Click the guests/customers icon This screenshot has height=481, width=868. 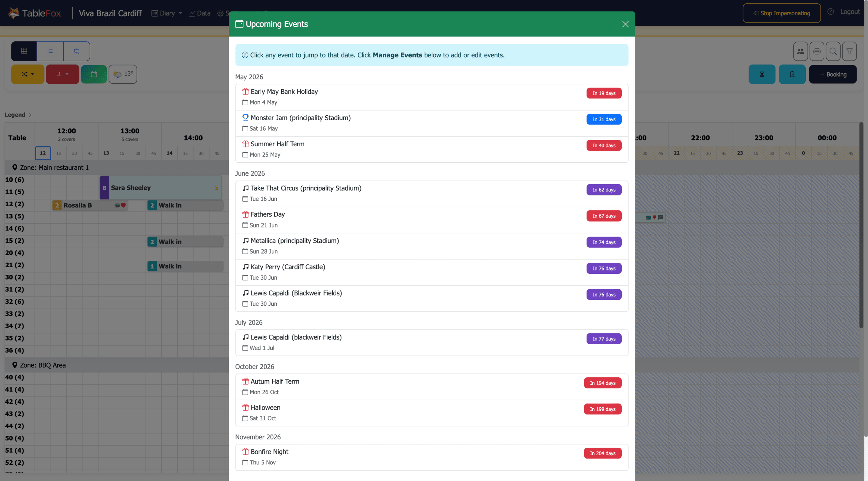[801, 51]
